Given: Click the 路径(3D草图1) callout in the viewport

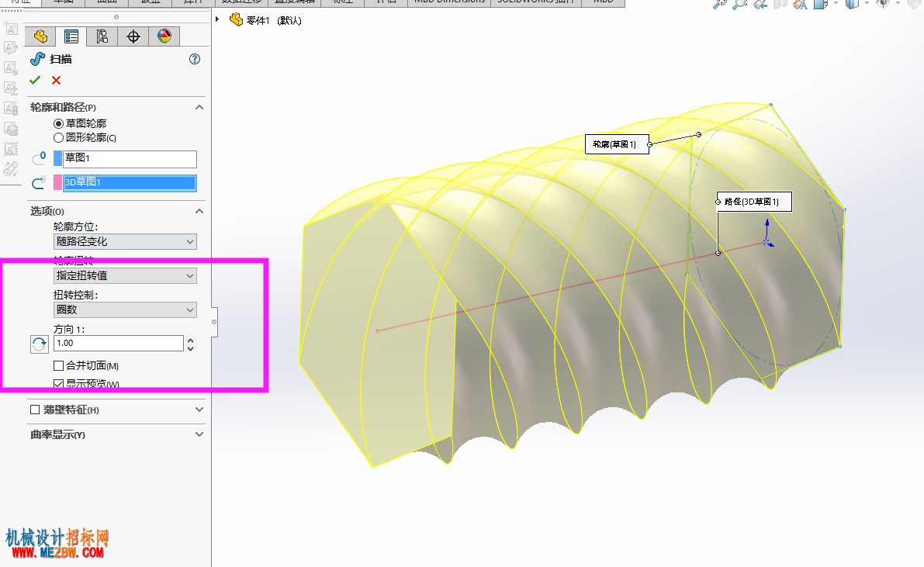Looking at the screenshot, I should [754, 202].
